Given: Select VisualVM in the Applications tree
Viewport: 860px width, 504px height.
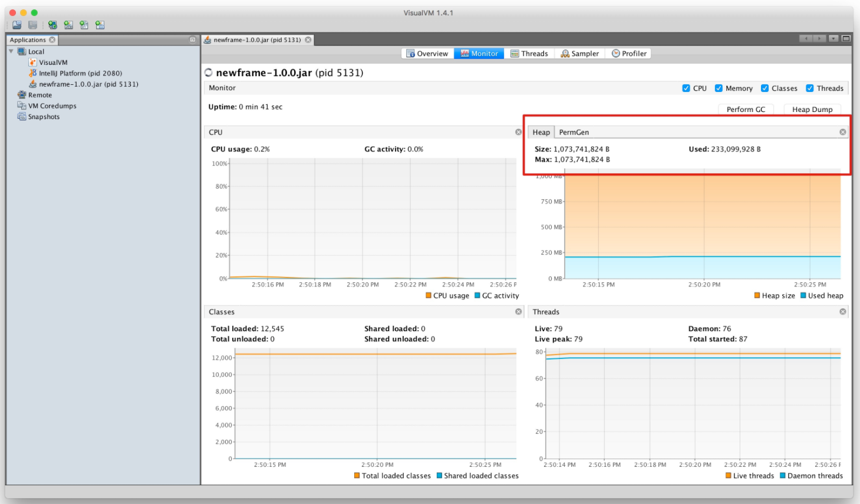Looking at the screenshot, I should [x=54, y=62].
